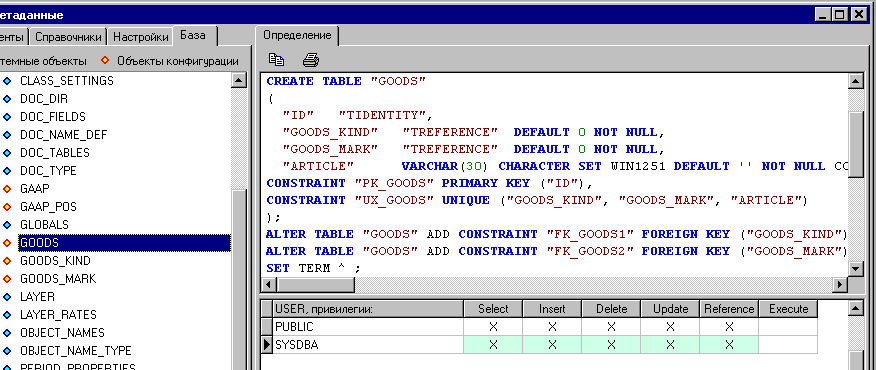Click the privileges grid scroll up arrow
The width and height of the screenshot is (876, 370).
(856, 309)
